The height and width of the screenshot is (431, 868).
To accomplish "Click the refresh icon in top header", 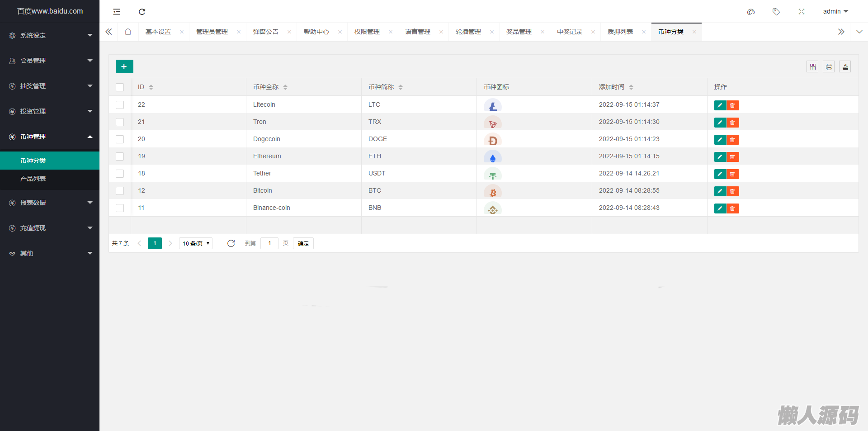I will pyautogui.click(x=142, y=12).
